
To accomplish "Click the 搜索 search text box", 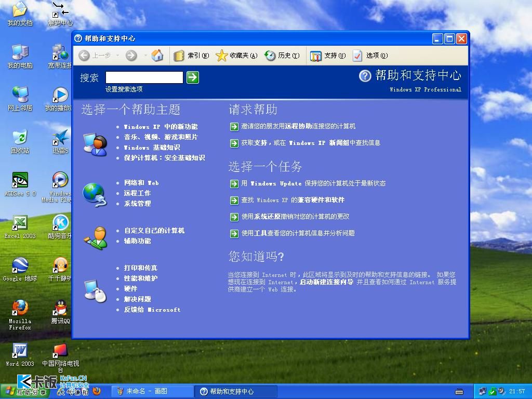I will pyautogui.click(x=144, y=77).
